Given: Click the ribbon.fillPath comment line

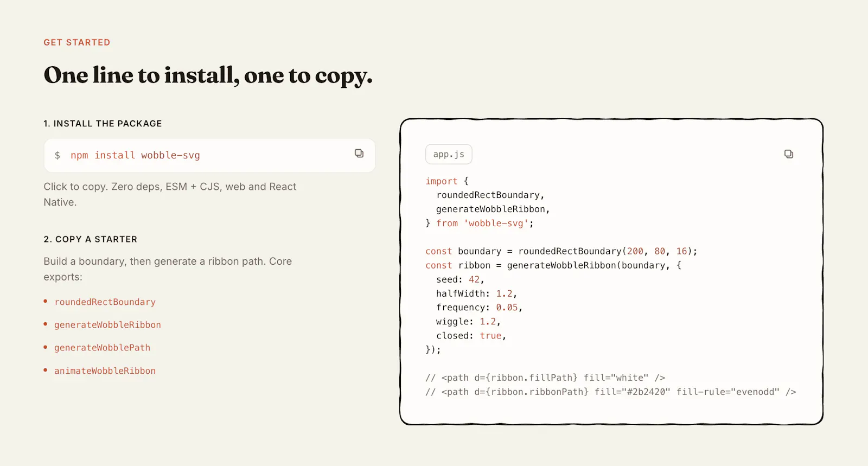Looking at the screenshot, I should [545, 378].
